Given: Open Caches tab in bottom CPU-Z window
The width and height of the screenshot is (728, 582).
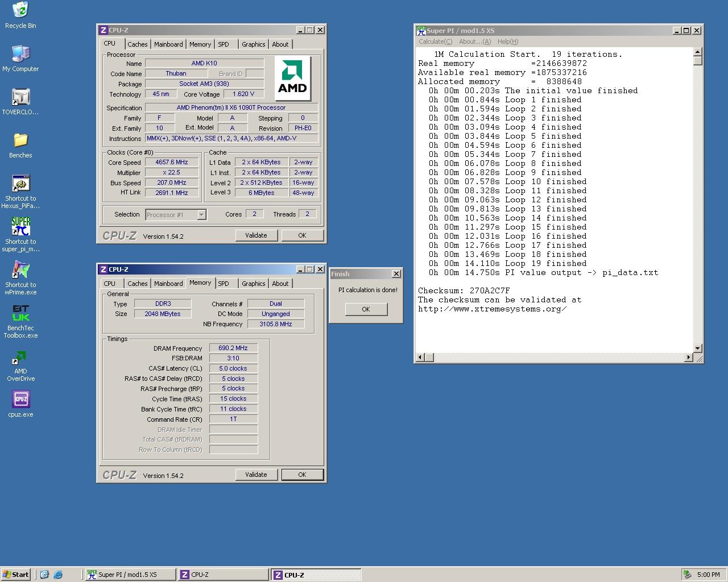Looking at the screenshot, I should 137,284.
